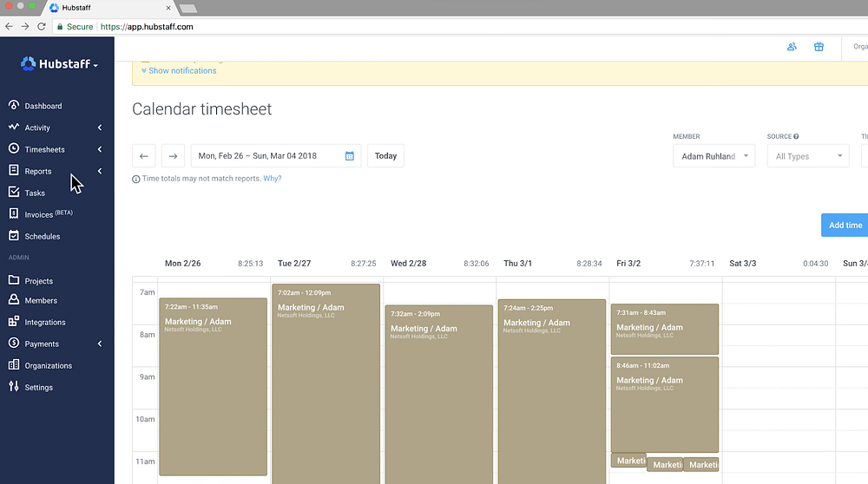Open Tuesday 7:02am - 12:09pm time entry
The image size is (868, 484).
tap(326, 384)
